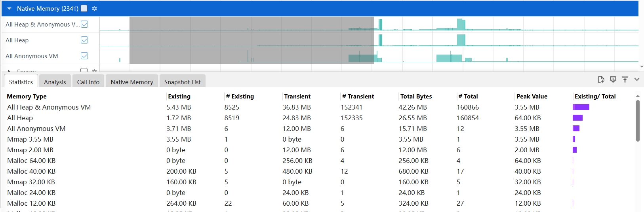Switch to the Analysis tab
The image size is (644, 212).
point(55,82)
